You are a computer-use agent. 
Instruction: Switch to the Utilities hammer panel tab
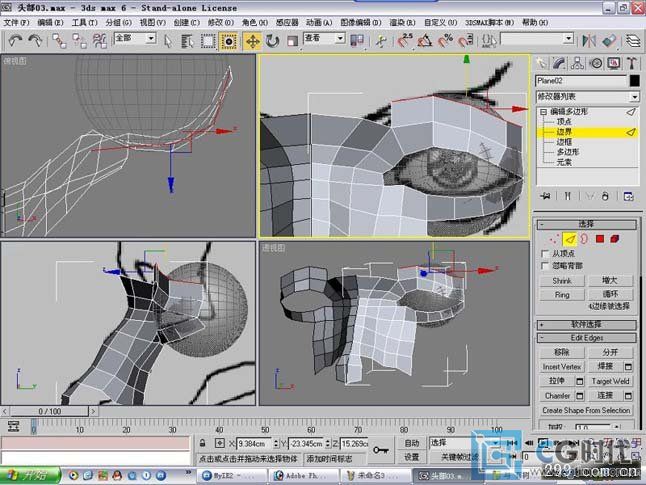pyautogui.click(x=632, y=63)
